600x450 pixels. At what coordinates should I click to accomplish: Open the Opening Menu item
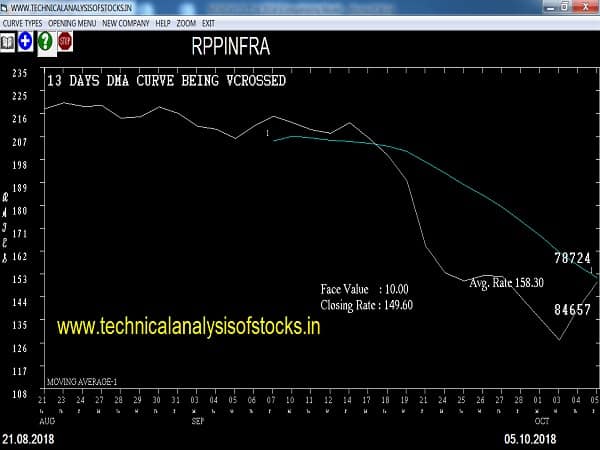pos(73,22)
